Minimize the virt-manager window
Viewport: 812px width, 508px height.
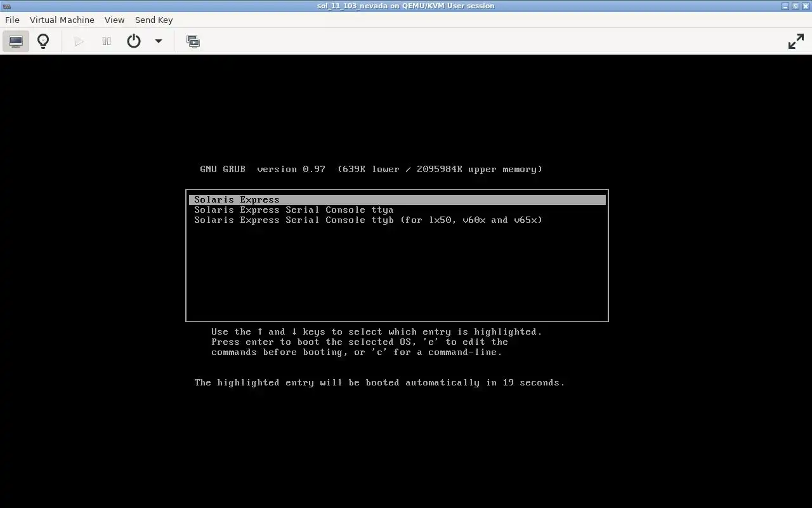click(x=785, y=6)
